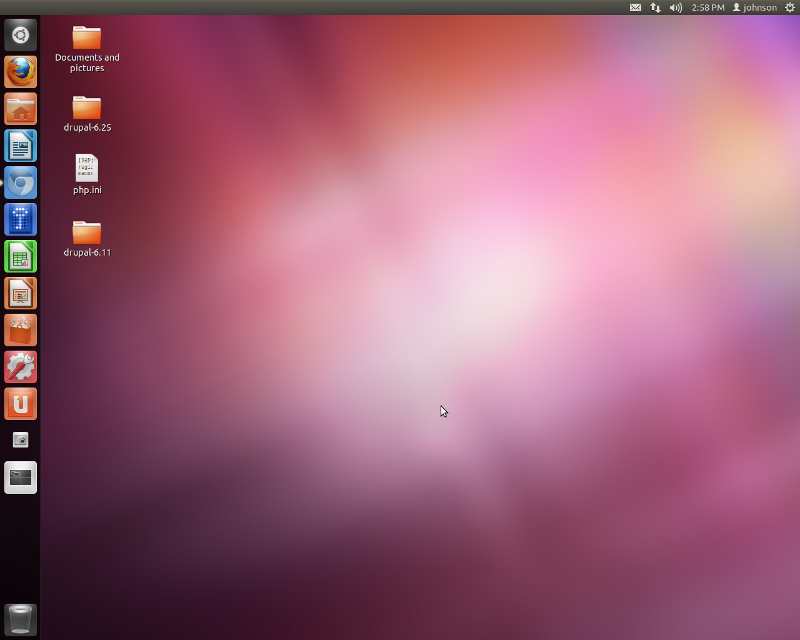
Task: Expand the johnson user menu
Action: coord(755,7)
